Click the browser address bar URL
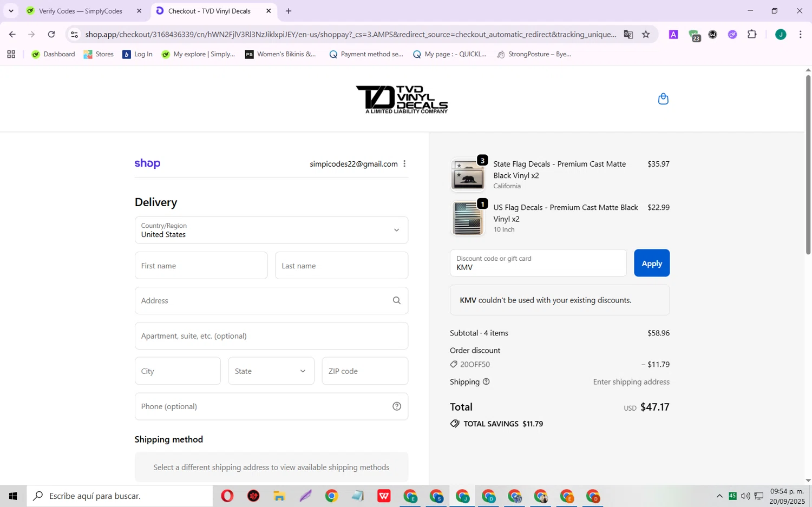This screenshot has height=507, width=812. point(350,35)
